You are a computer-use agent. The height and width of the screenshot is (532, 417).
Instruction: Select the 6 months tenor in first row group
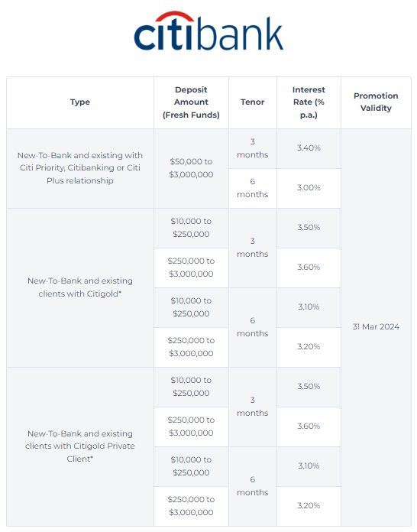253,188
